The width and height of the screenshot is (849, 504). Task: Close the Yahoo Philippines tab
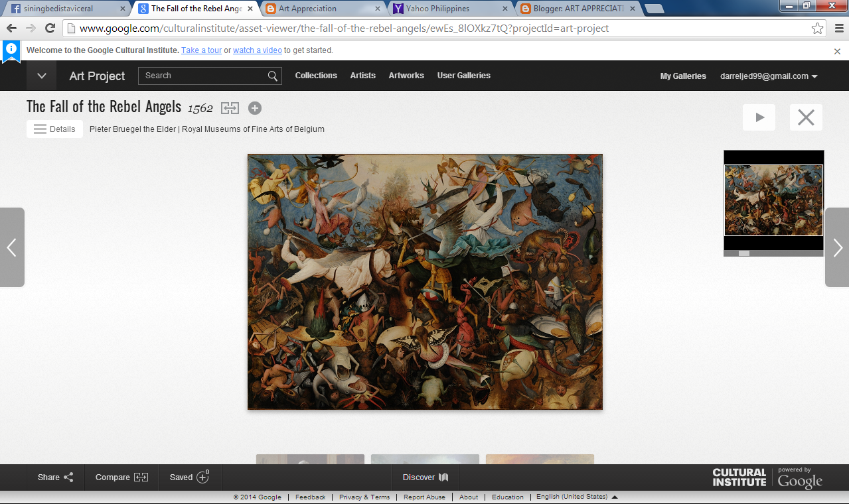coord(505,9)
